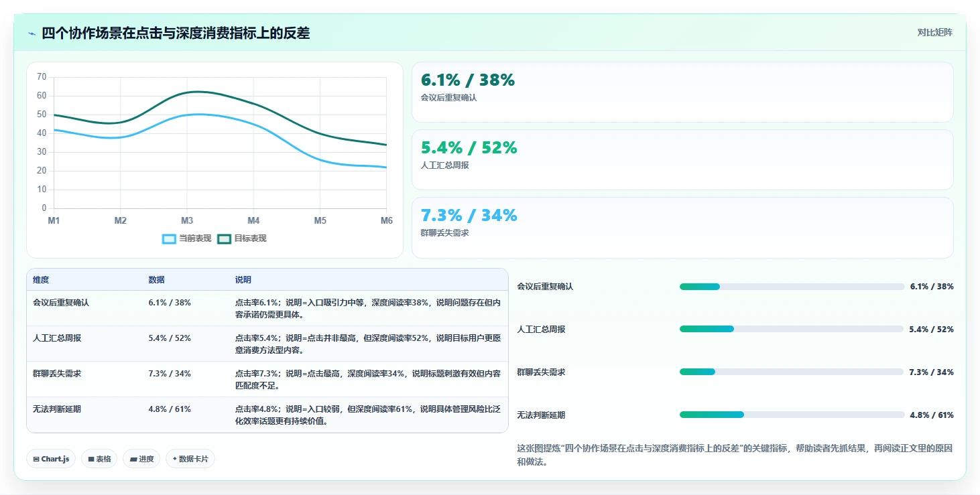Click progress value 5.4% / 52%
980x495 pixels.
click(x=932, y=330)
